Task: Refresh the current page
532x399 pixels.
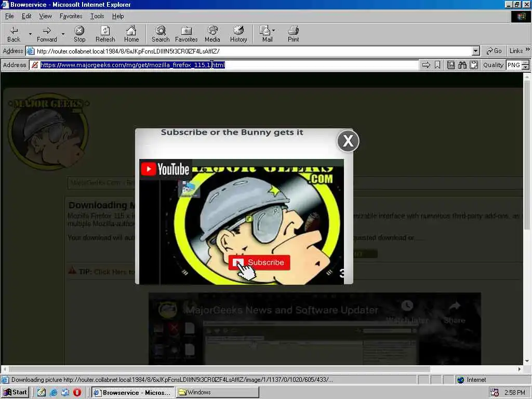Action: point(105,34)
